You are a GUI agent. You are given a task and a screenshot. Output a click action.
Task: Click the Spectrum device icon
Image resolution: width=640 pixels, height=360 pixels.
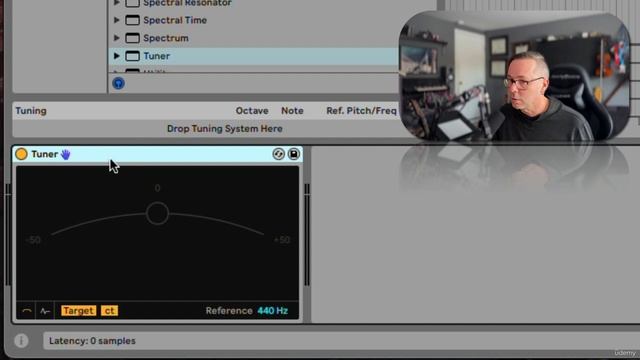click(x=132, y=38)
